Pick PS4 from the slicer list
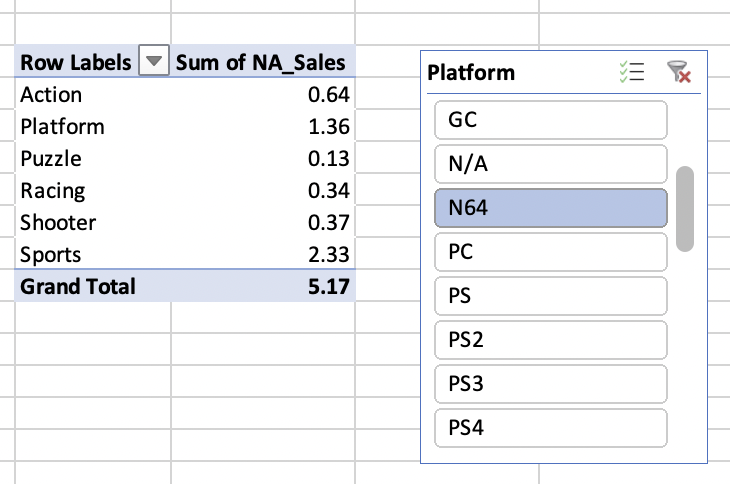This screenshot has height=484, width=730. (551, 428)
